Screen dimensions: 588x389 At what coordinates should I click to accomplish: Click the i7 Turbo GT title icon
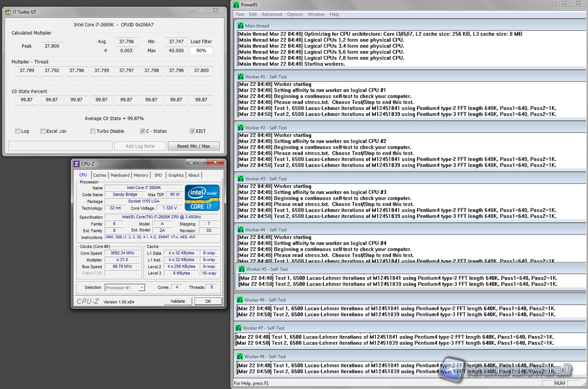8,12
